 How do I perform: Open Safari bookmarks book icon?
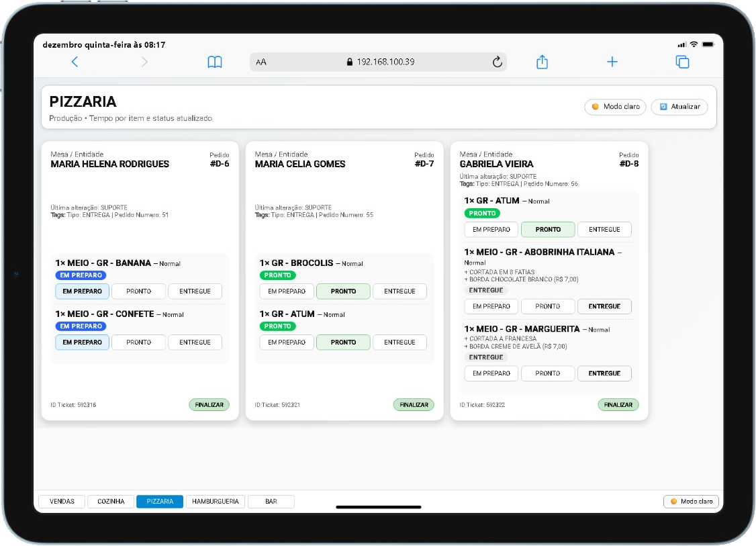[215, 62]
